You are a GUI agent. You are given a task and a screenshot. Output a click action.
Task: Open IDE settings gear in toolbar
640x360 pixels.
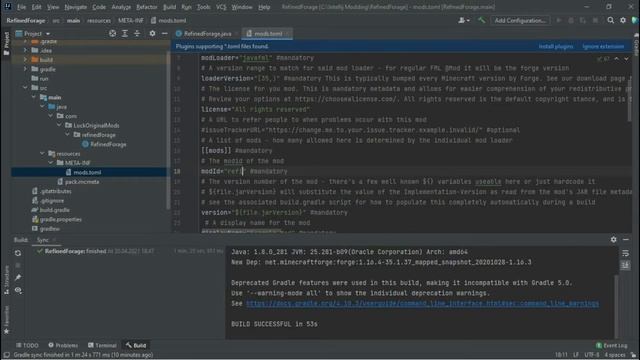[623, 20]
